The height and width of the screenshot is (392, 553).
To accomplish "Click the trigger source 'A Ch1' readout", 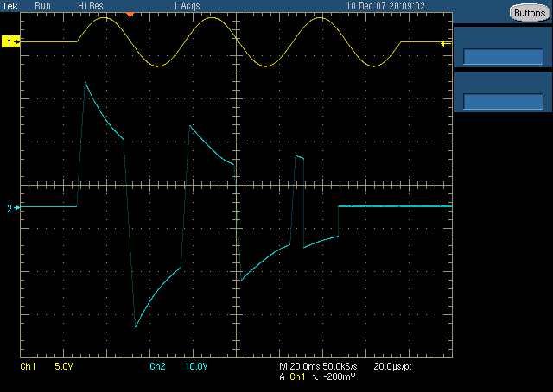I will click(x=292, y=376).
